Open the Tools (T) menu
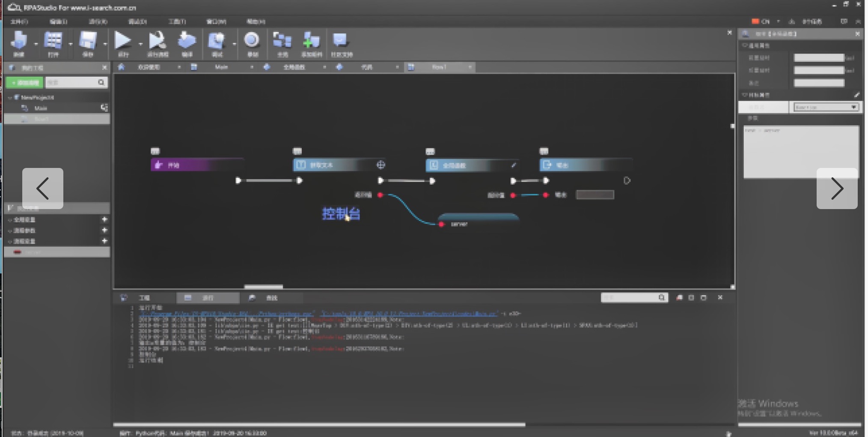Screen dimensions: 868x437 click(x=177, y=21)
